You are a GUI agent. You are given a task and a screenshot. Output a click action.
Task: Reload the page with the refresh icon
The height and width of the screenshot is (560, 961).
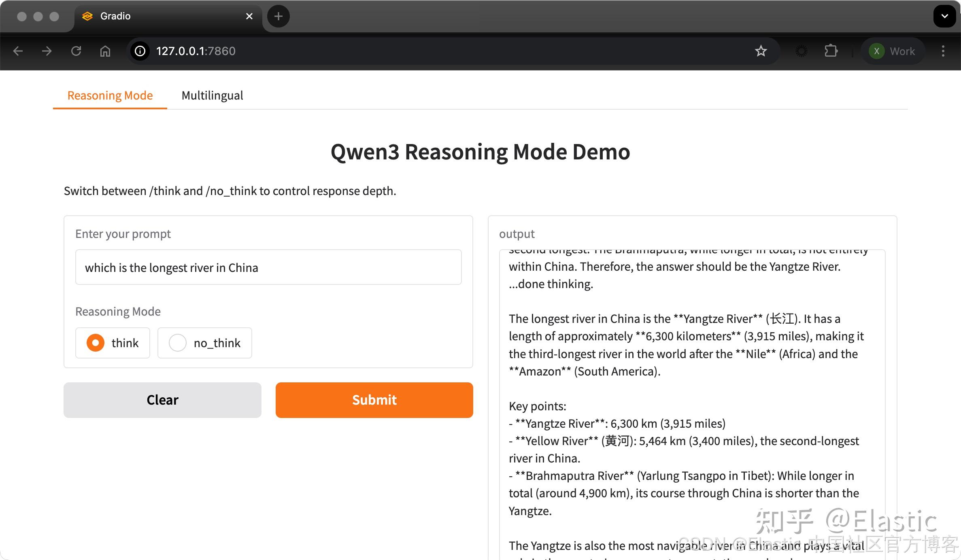tap(76, 51)
